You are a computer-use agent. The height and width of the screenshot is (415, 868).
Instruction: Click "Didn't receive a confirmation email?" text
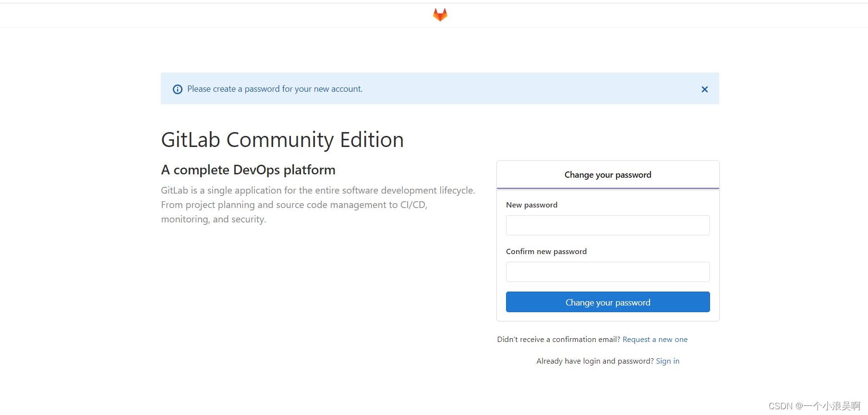[559, 340]
